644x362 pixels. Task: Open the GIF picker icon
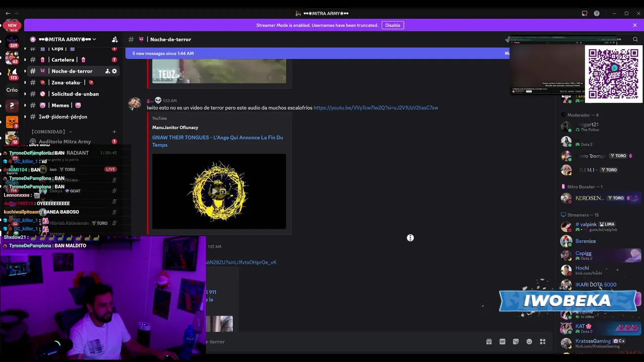click(502, 341)
